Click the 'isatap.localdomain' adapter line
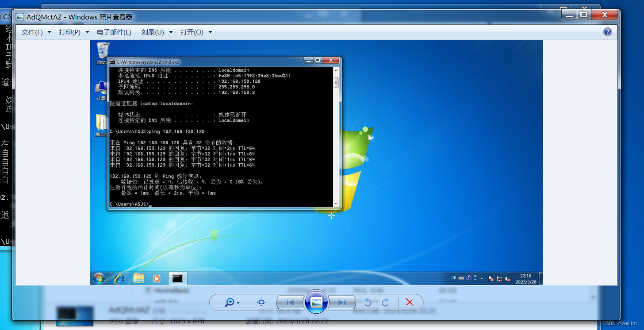This screenshot has width=644, height=330. (x=151, y=104)
